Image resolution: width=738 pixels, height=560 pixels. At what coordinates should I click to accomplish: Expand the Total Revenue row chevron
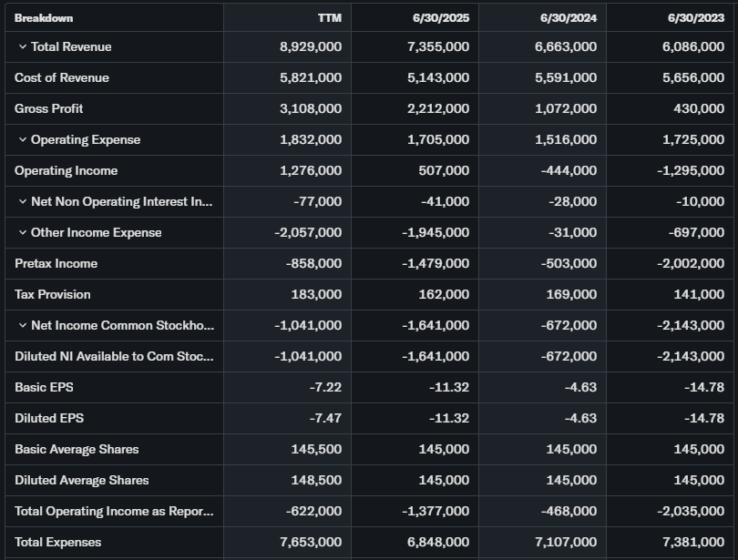coord(22,47)
